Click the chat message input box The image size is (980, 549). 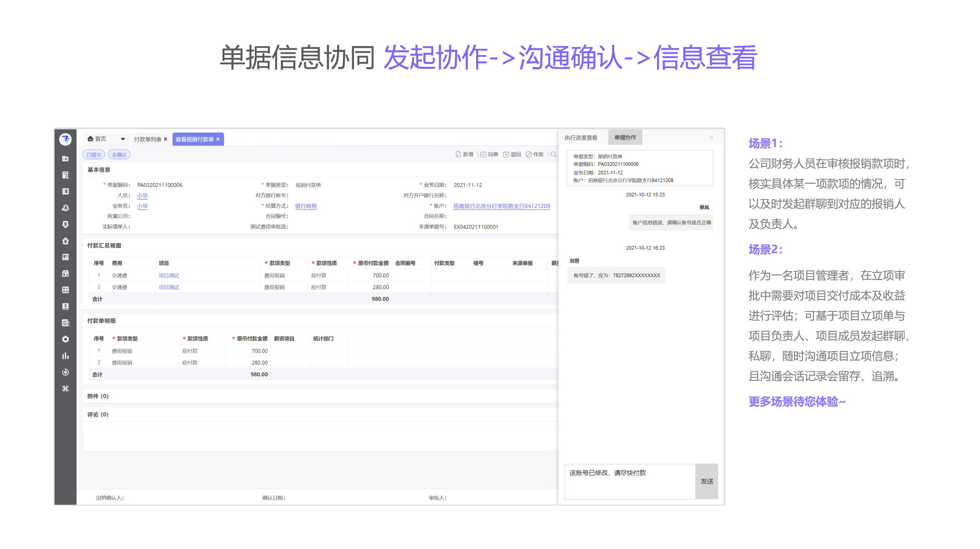(629, 481)
